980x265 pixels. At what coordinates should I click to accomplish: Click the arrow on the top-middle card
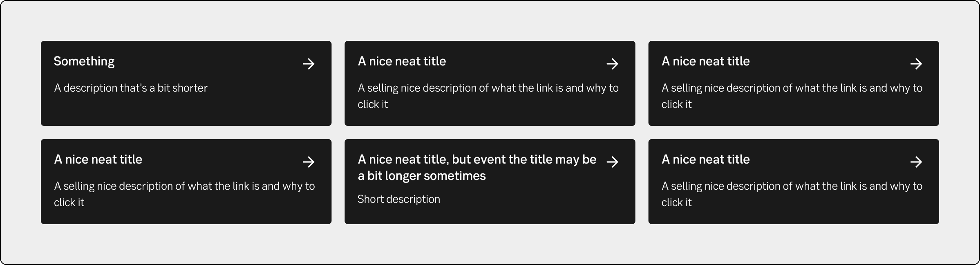click(x=612, y=64)
